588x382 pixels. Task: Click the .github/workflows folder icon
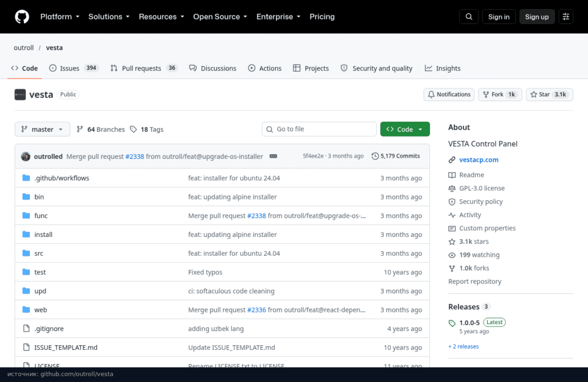point(26,178)
